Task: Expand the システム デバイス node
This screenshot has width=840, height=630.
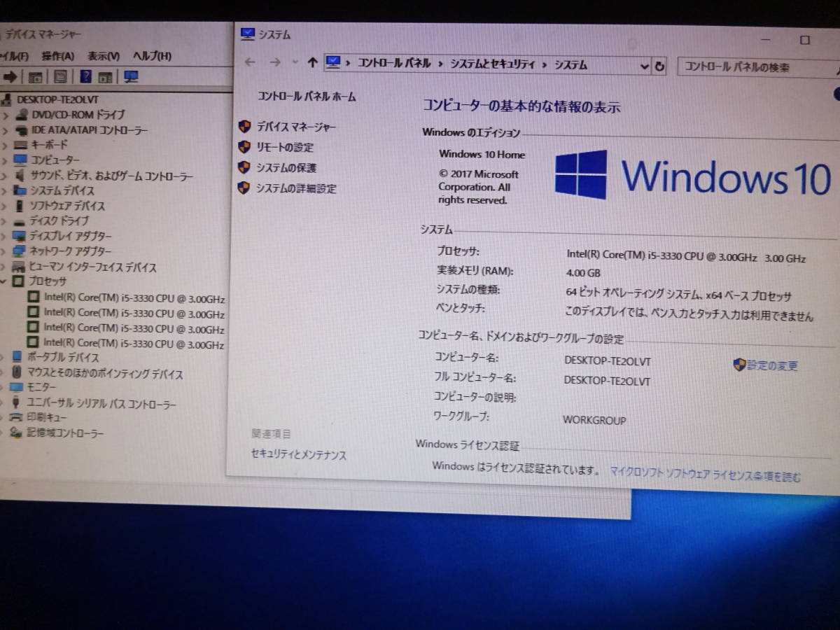Action: coord(5,190)
